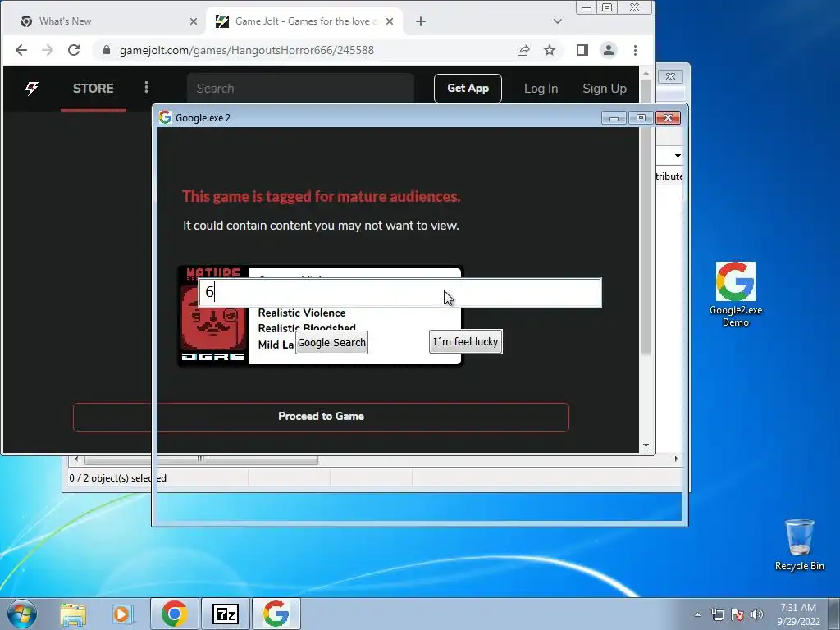Image resolution: width=840 pixels, height=630 pixels.
Task: Close the Google.exe 2 window
Action: 668,118
